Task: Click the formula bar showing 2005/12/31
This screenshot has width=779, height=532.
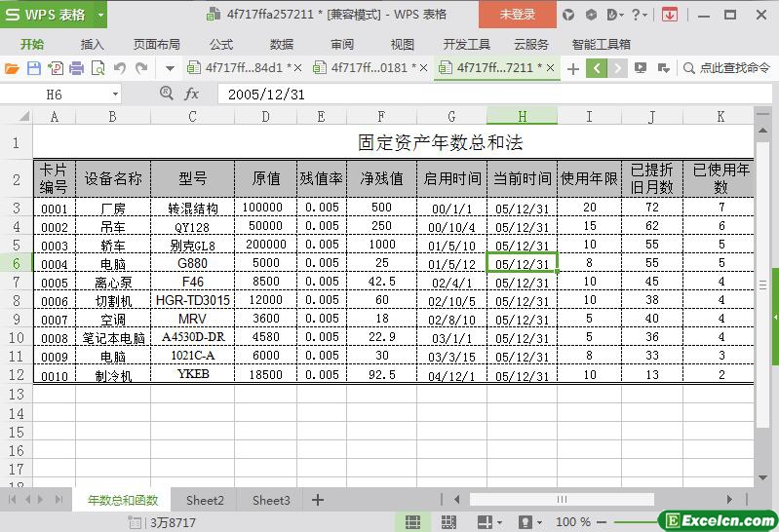Action: [494, 94]
